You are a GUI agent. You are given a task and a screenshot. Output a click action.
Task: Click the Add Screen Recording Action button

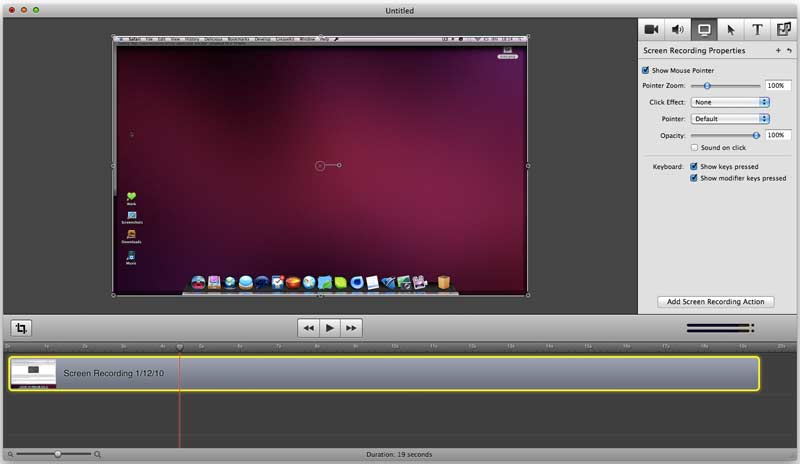click(716, 301)
